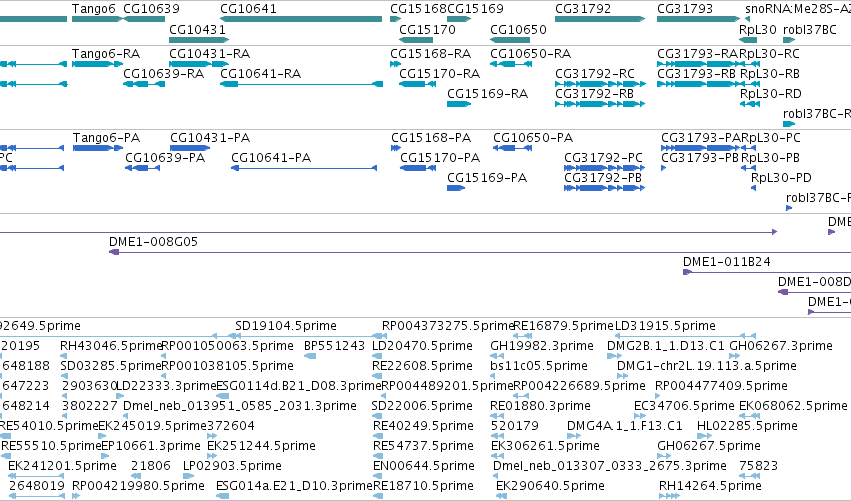Select the 'RE40249.5prime' EST label
This screenshot has width=851, height=501.
point(423,426)
